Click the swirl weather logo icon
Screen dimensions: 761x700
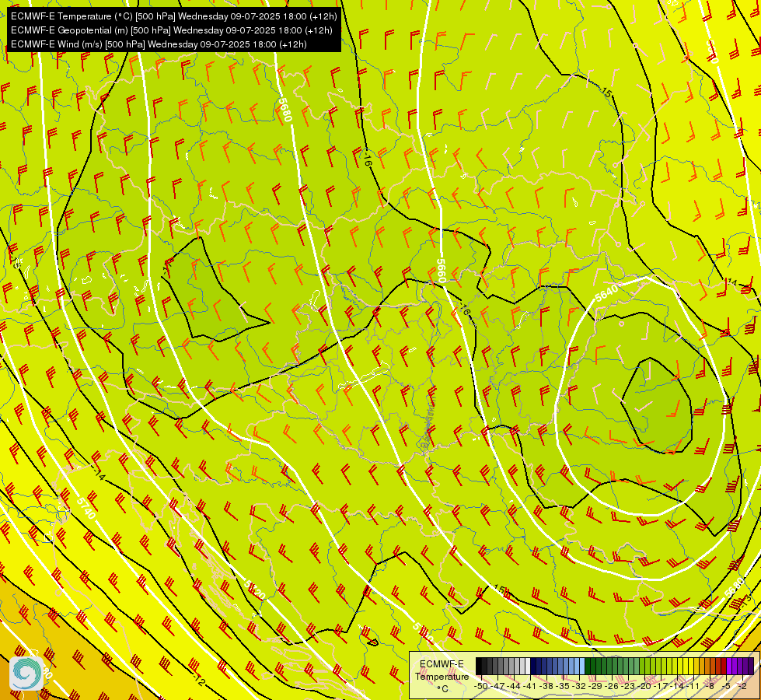pyautogui.click(x=26, y=674)
